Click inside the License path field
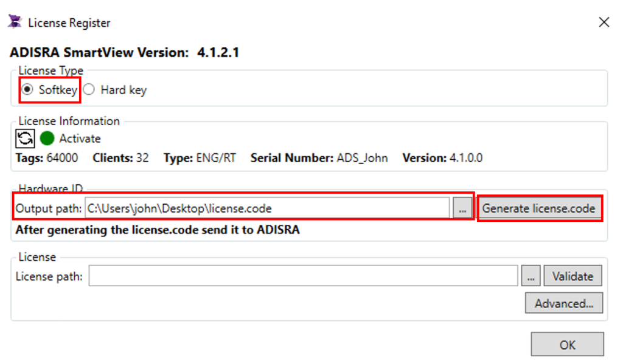The width and height of the screenshot is (623, 364). (x=303, y=276)
